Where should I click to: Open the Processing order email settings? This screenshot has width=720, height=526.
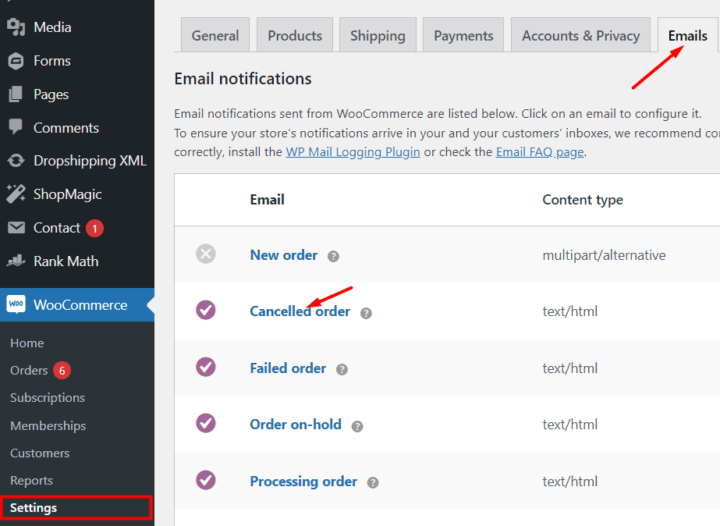coord(304,481)
